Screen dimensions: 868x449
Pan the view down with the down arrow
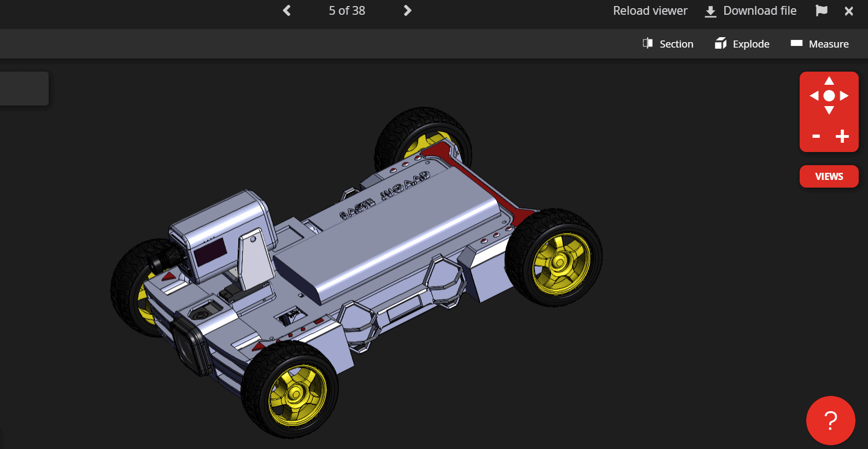pyautogui.click(x=829, y=110)
